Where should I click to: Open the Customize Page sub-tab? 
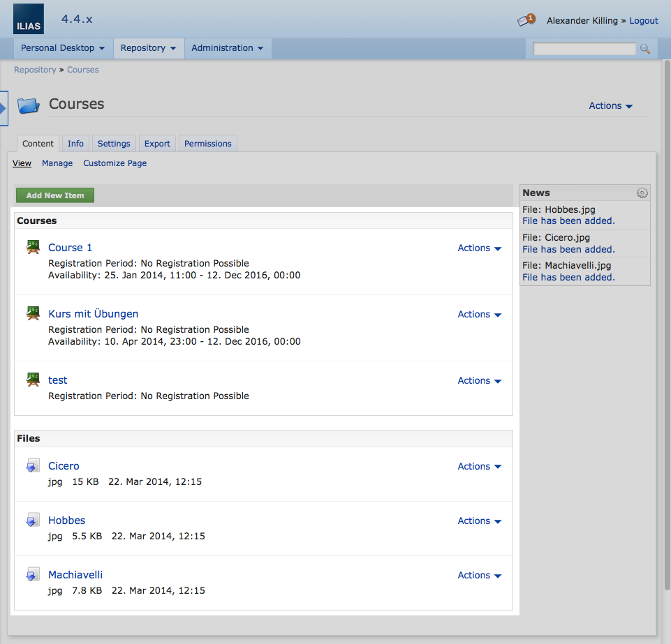click(x=115, y=163)
